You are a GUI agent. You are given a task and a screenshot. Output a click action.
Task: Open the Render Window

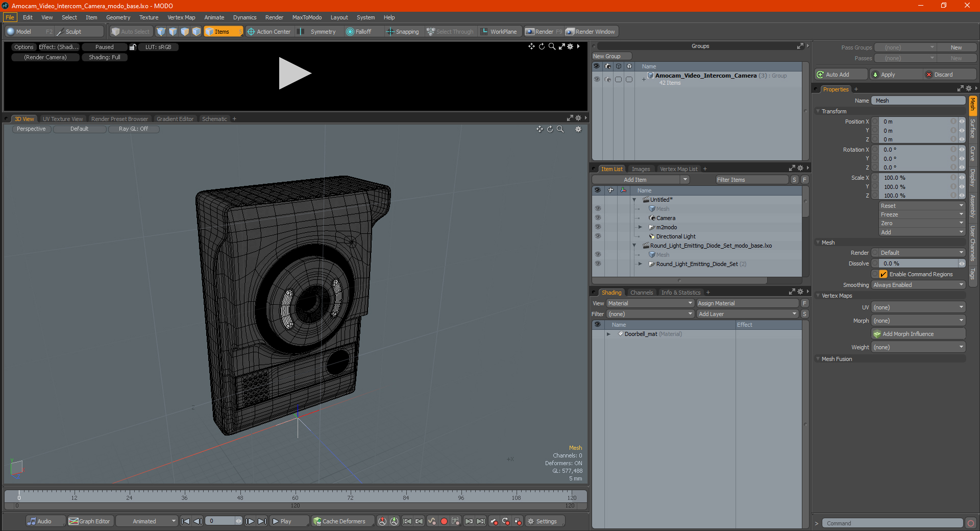tap(591, 32)
